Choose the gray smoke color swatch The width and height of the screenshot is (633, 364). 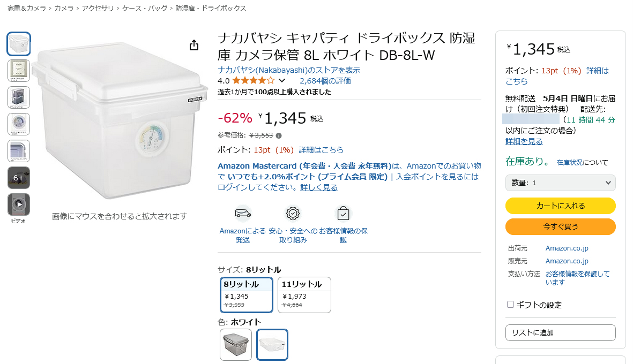click(236, 345)
